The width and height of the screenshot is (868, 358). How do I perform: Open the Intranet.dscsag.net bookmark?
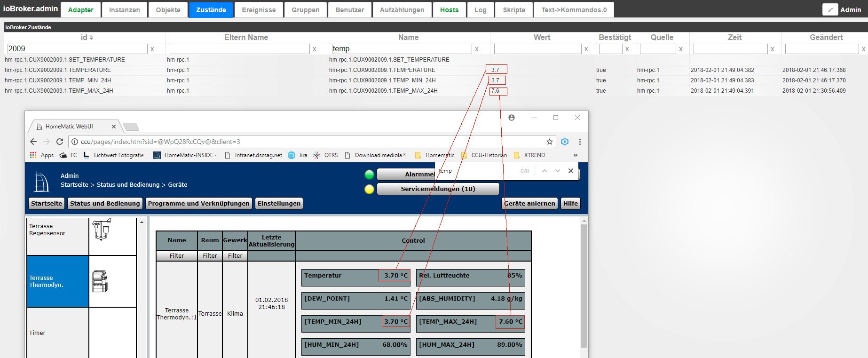253,155
